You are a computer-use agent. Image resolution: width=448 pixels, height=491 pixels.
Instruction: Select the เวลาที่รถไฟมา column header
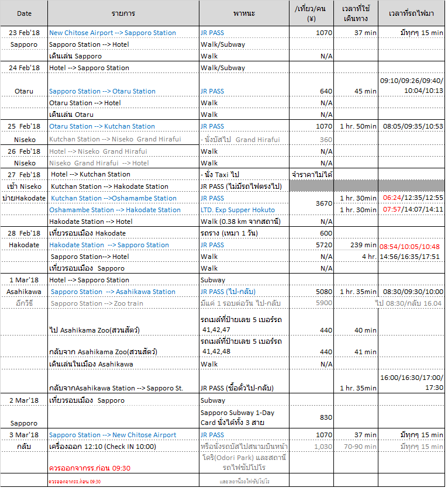(411, 13)
